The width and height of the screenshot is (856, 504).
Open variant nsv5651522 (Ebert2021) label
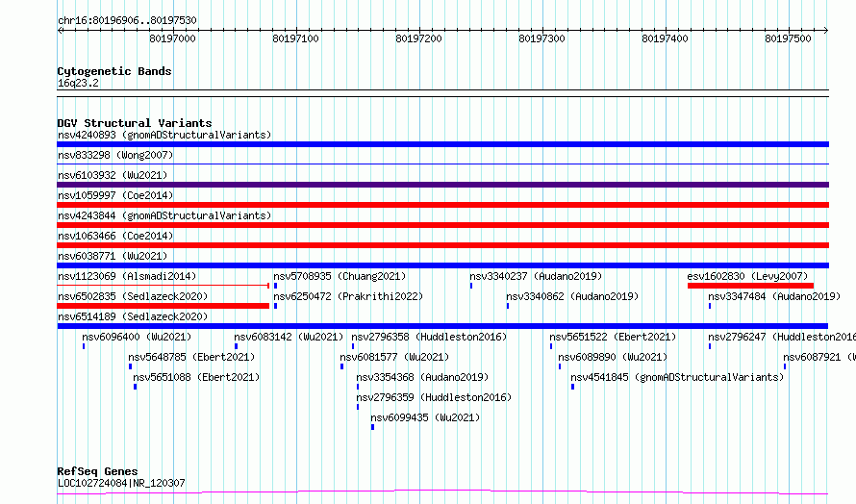tap(613, 337)
